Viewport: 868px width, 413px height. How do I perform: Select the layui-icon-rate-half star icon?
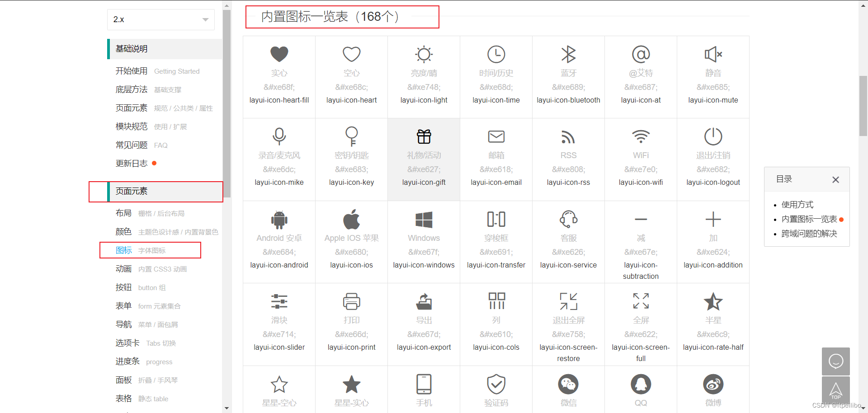coord(713,302)
